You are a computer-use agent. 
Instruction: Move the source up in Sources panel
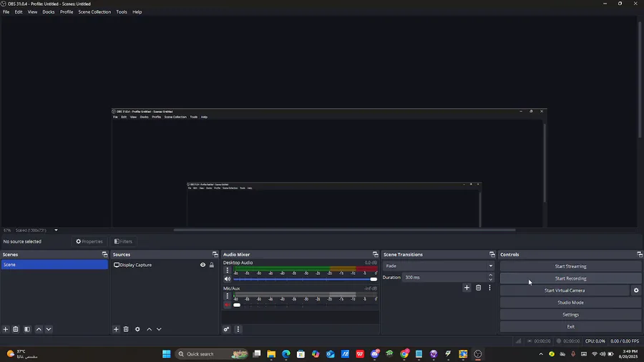[149, 329]
